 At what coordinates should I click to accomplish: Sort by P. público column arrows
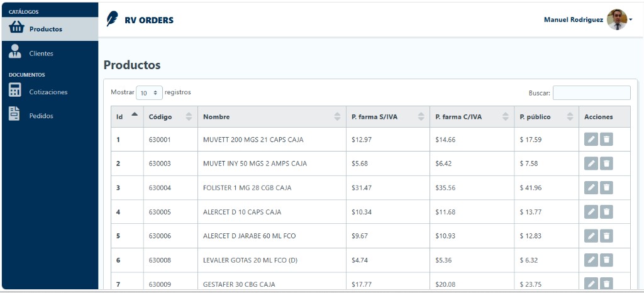(x=570, y=116)
